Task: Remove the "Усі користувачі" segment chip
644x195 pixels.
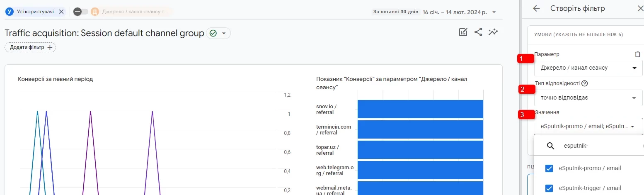Action: (x=61, y=12)
